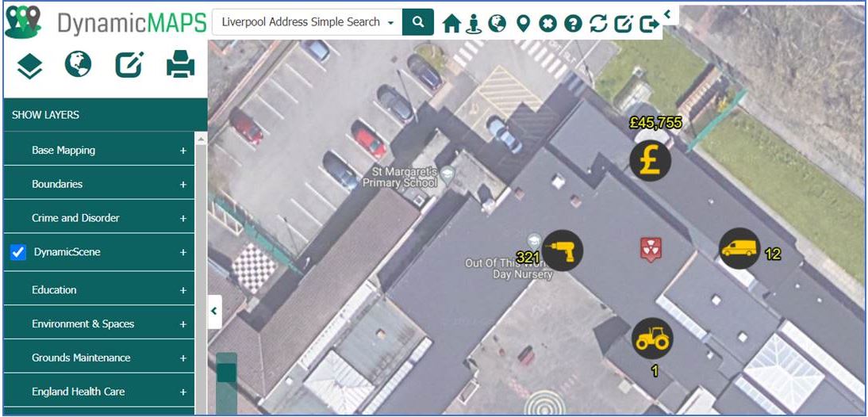Click the 12 count beside the van marker
Viewport: 868px width, 417px height.
coord(773,254)
